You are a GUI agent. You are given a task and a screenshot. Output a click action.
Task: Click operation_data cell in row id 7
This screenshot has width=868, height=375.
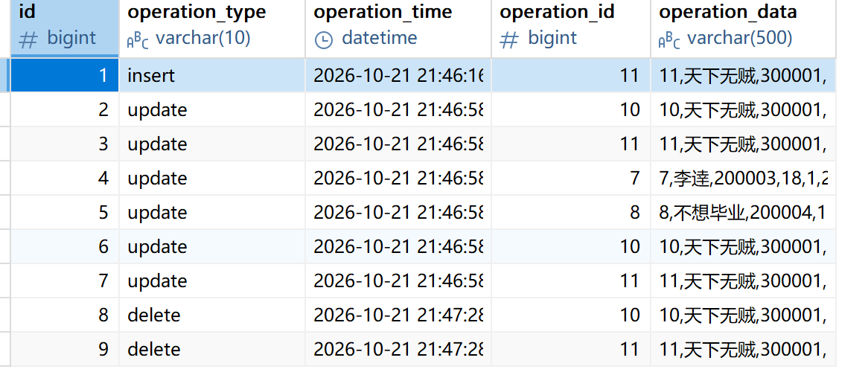pos(743,281)
